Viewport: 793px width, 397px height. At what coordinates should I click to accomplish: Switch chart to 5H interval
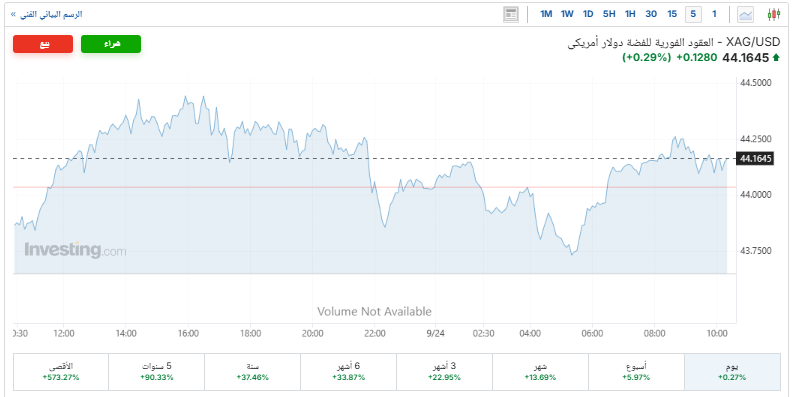(609, 14)
